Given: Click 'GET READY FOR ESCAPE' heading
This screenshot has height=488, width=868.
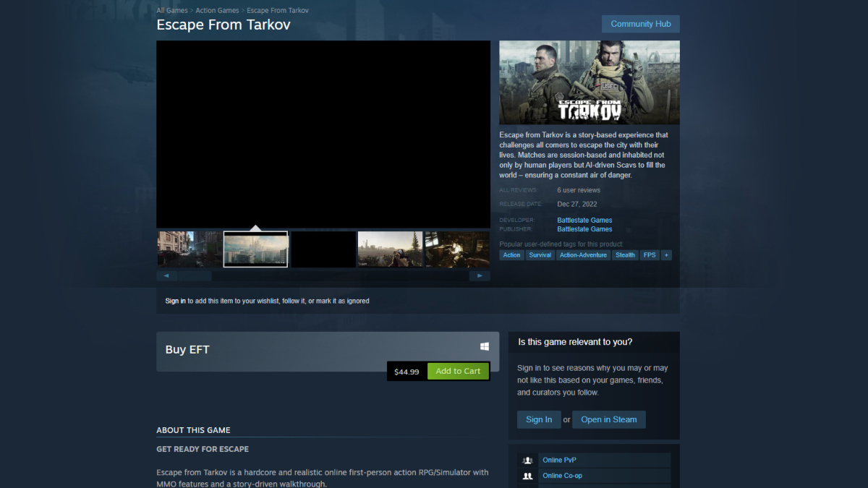Looking at the screenshot, I should click(x=203, y=449).
